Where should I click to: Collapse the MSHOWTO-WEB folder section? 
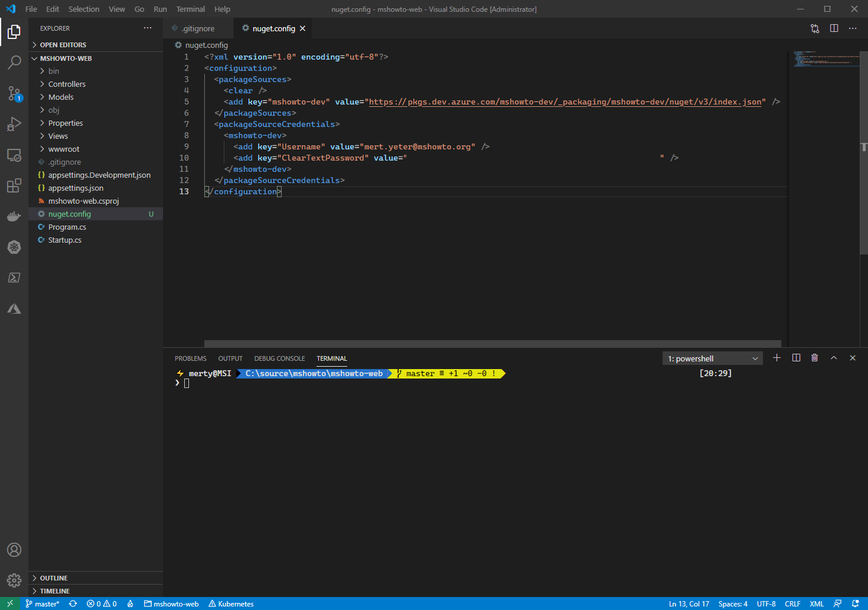(96, 58)
